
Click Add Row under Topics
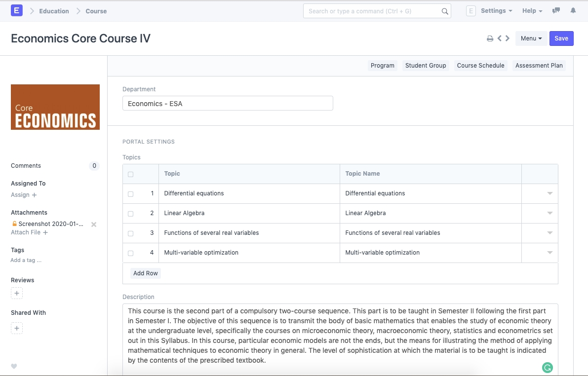tap(146, 273)
